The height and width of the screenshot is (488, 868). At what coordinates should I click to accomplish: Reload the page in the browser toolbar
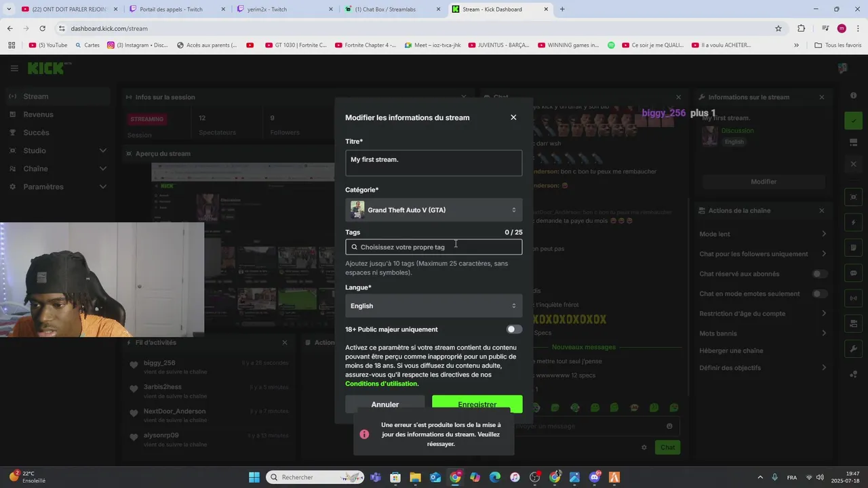[42, 28]
